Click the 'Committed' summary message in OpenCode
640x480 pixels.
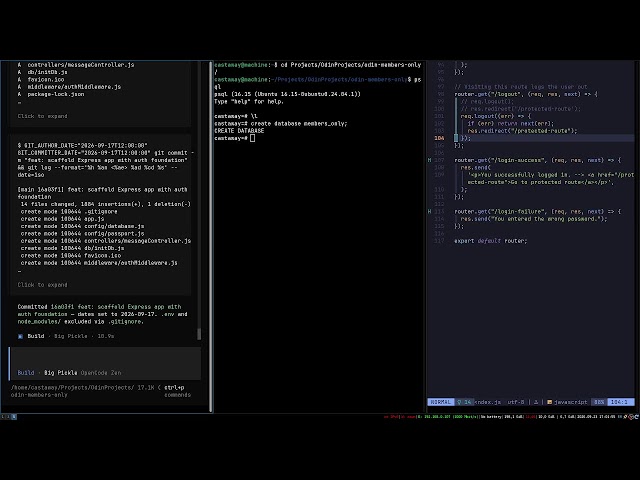pyautogui.click(x=102, y=314)
